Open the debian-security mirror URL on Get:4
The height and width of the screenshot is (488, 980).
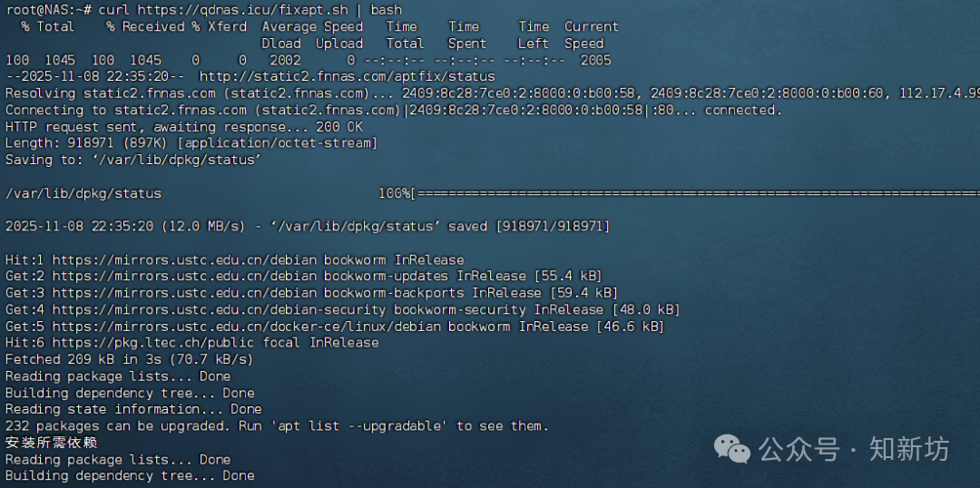tap(196, 309)
